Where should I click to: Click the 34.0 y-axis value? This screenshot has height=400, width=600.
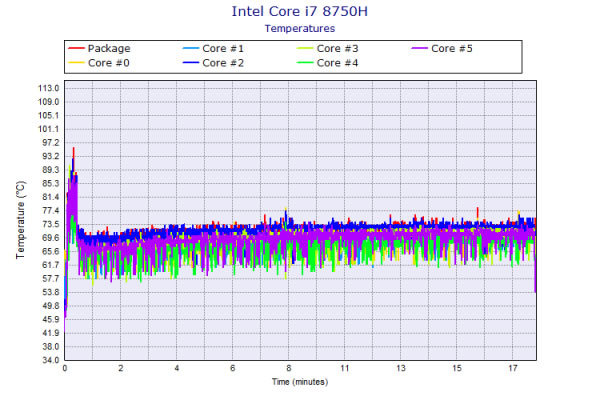coord(51,360)
